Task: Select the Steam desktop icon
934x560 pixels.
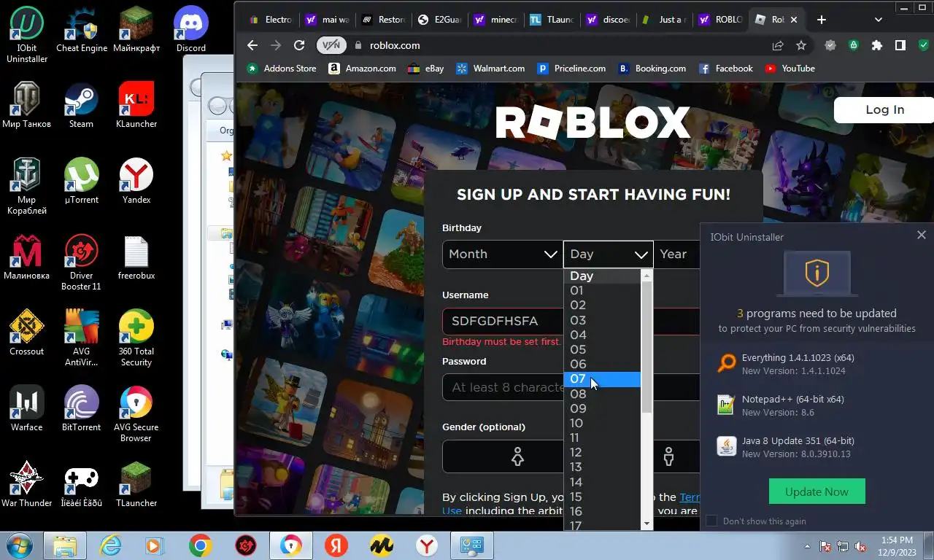Action: point(82,106)
